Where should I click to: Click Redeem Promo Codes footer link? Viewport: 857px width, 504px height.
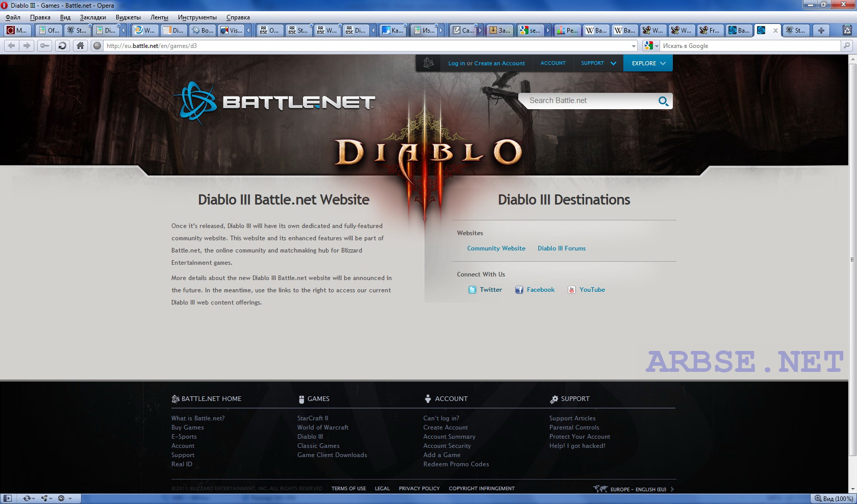pyautogui.click(x=456, y=464)
